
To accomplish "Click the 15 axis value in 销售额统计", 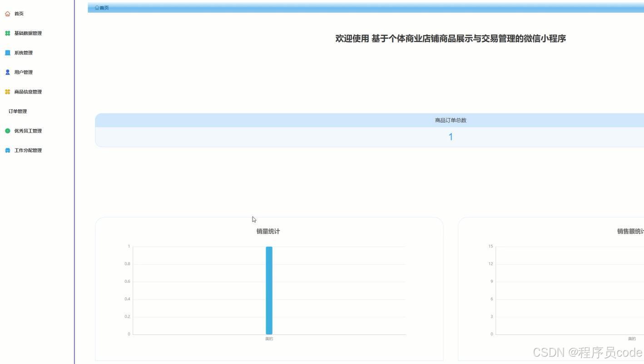I will coord(490,246).
